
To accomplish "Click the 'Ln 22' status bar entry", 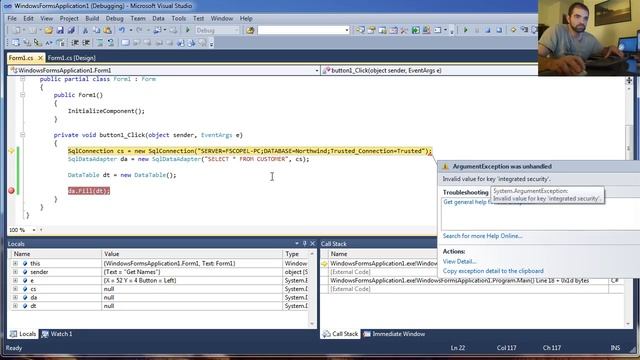I will coord(458,348).
